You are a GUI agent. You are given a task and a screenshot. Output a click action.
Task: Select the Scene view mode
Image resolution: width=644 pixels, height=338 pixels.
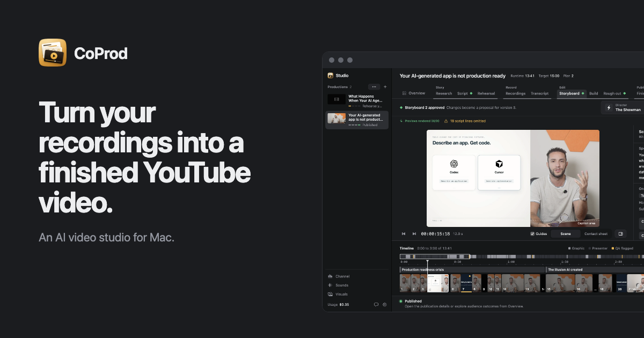click(566, 234)
